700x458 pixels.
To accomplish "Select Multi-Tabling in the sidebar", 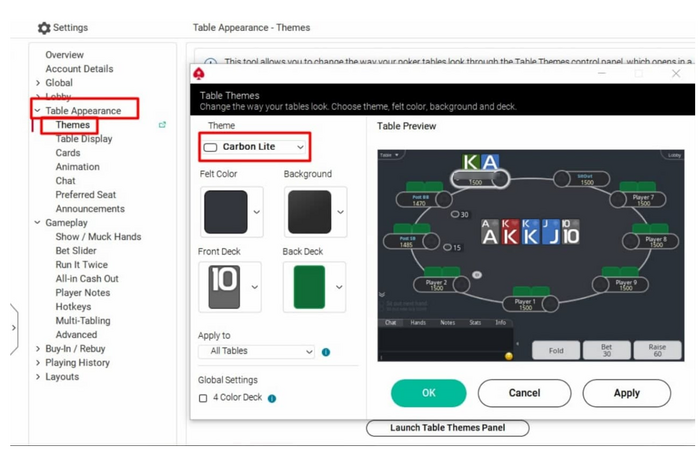I will tap(83, 321).
